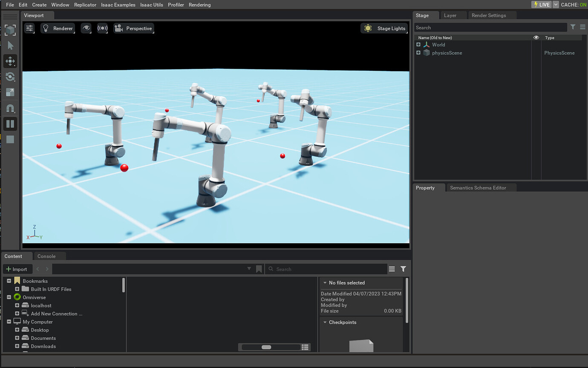Pause the running simulation
Viewport: 588px width, 368px height.
click(10, 124)
